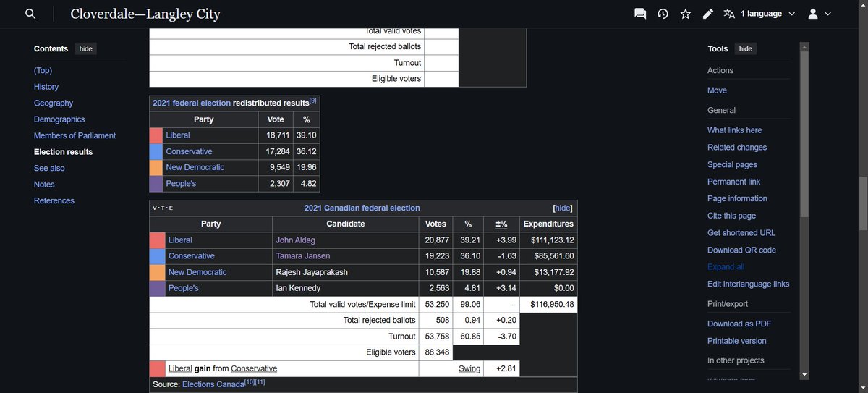The width and height of the screenshot is (868, 393).
Task: Edit page with the pencil icon
Action: [708, 14]
